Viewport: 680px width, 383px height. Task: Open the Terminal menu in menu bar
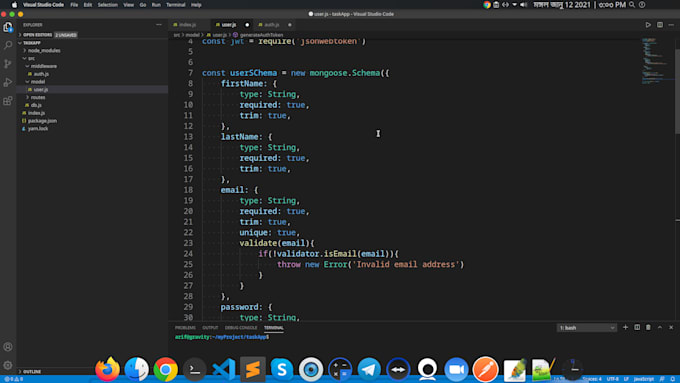click(x=176, y=5)
